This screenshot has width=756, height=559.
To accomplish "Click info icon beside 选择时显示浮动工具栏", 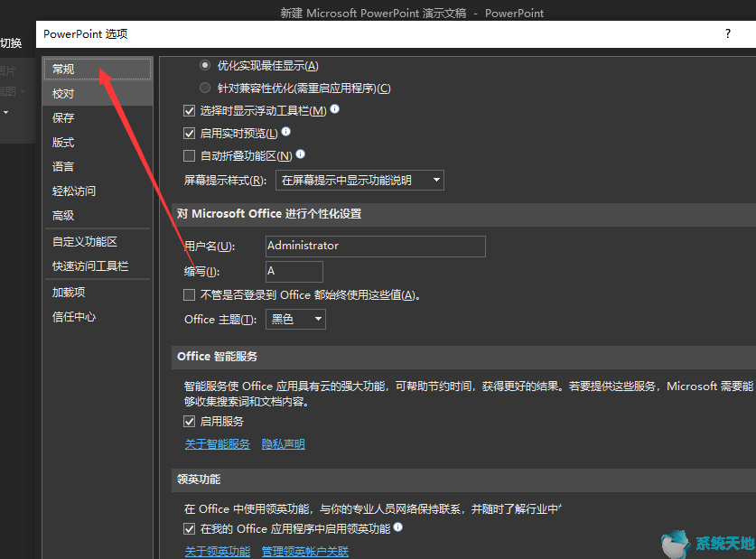I will [x=334, y=109].
